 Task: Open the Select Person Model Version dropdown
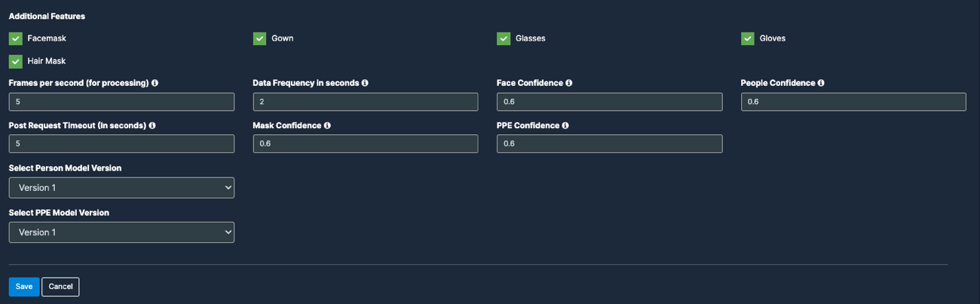121,188
